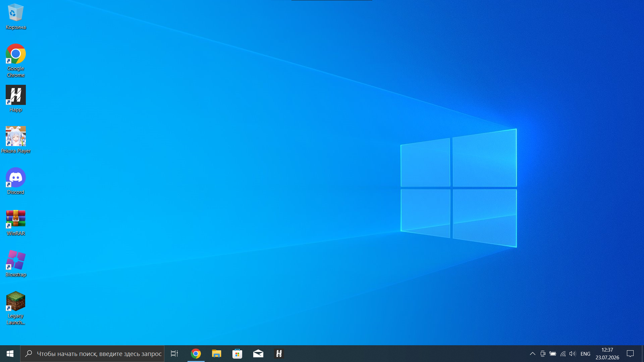Open Task View from the taskbar
Screen dimensions: 644x362
coord(174,354)
